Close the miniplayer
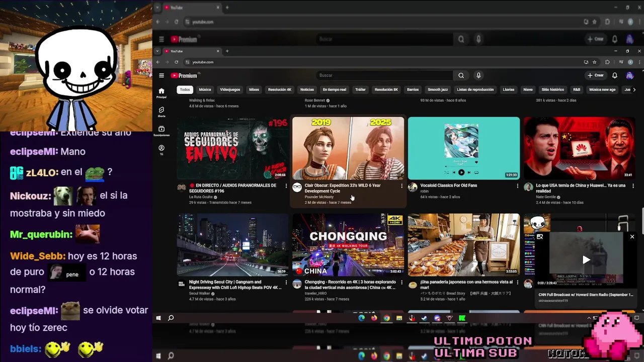Viewport: 644px width, 362px height. tap(632, 236)
